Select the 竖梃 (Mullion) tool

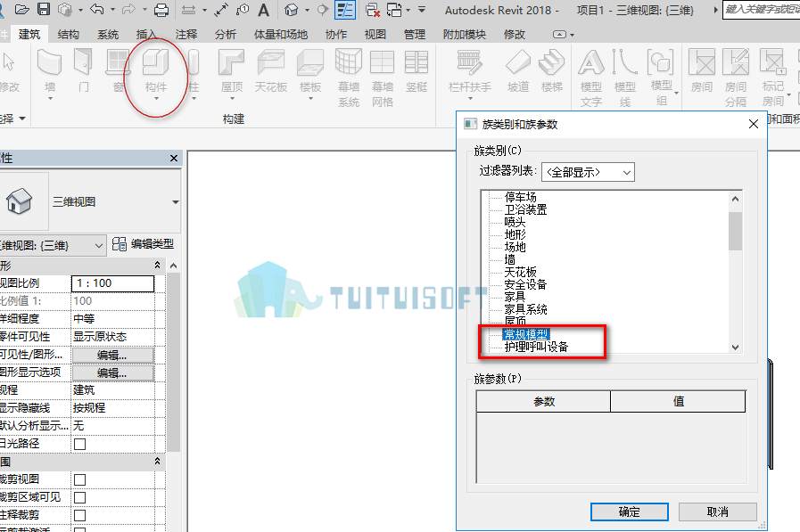pos(416,70)
